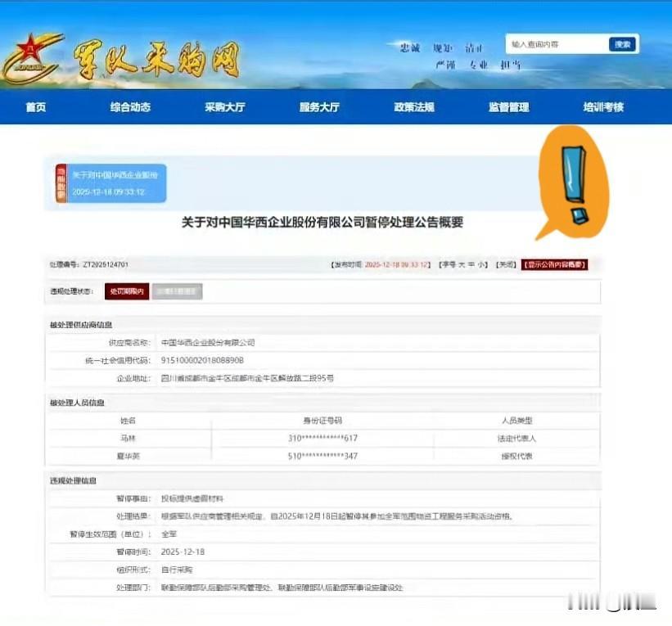Switch to the 综合动态 tab
Image resolution: width=672 pixels, height=626 pixels.
(130, 107)
